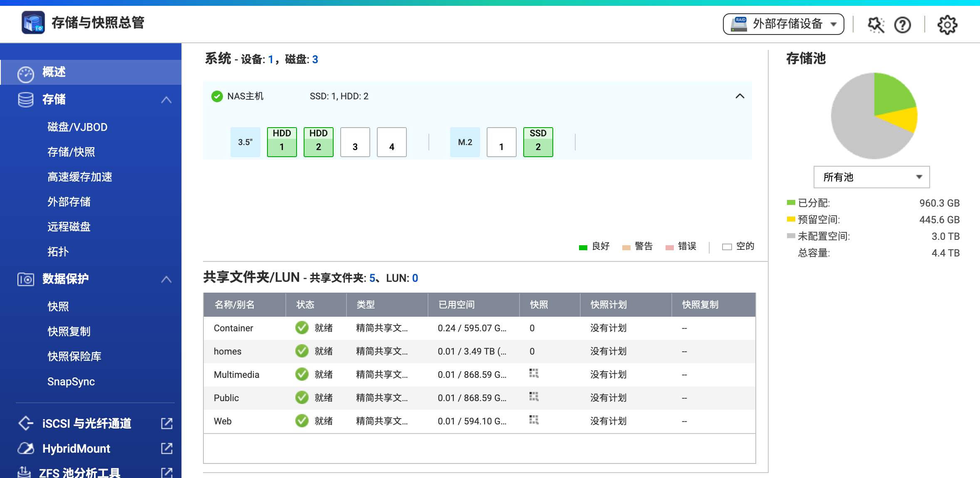The width and height of the screenshot is (980, 478).
Task: Open the 所有池 pool selector dropdown
Action: coord(871,177)
